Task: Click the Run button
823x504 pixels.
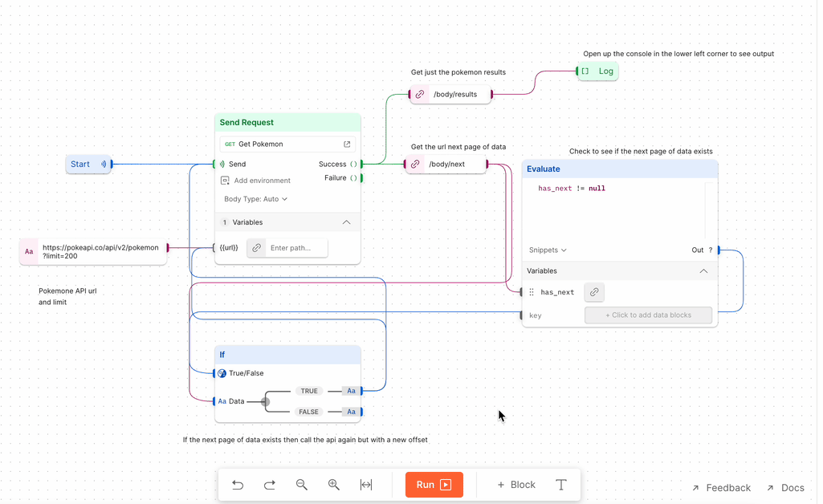Action: [x=434, y=485]
